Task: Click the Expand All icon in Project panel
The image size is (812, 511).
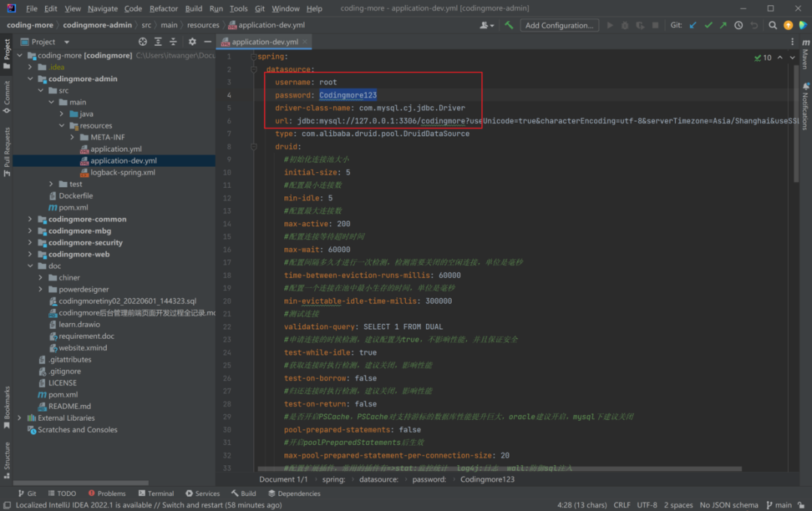Action: [x=158, y=41]
